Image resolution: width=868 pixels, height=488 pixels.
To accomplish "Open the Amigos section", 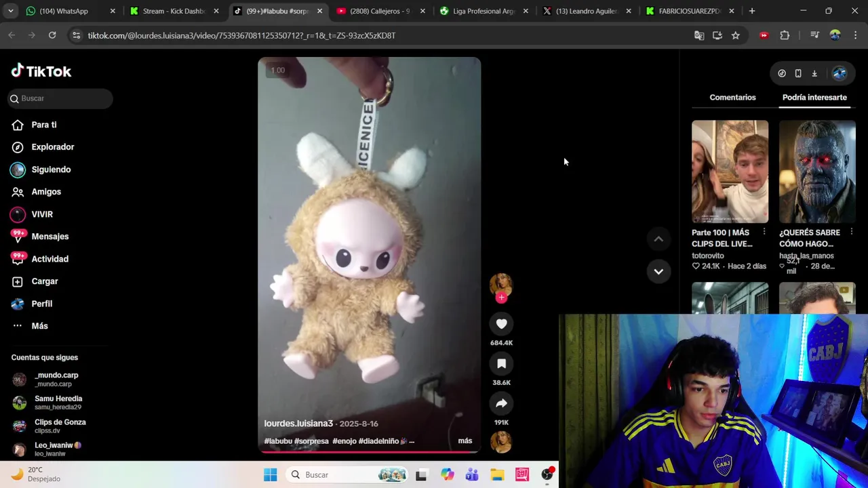I will click(x=45, y=192).
